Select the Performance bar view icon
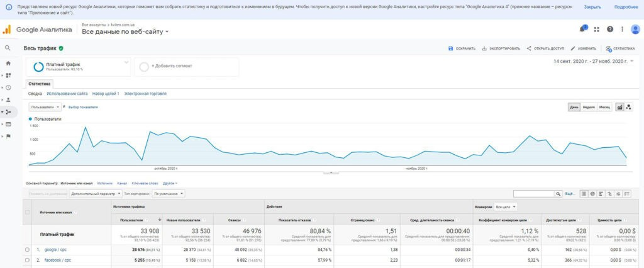Image resolution: width=644 pixels, height=268 pixels. (x=601, y=194)
